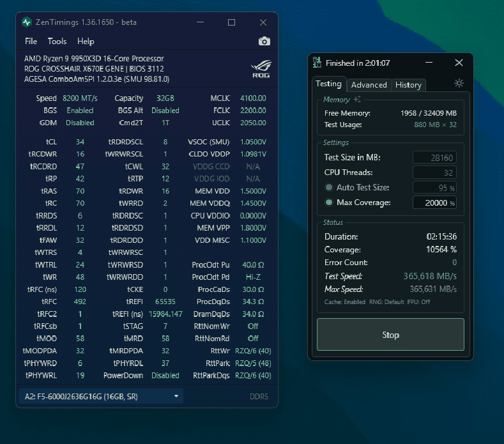Click the Duration value 02:15:36
The image size is (504, 444).
(441, 236)
